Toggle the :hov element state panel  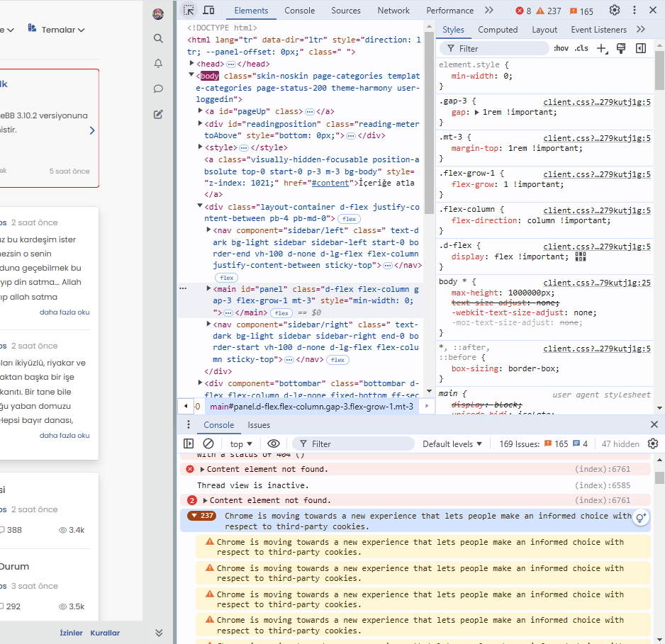click(561, 48)
